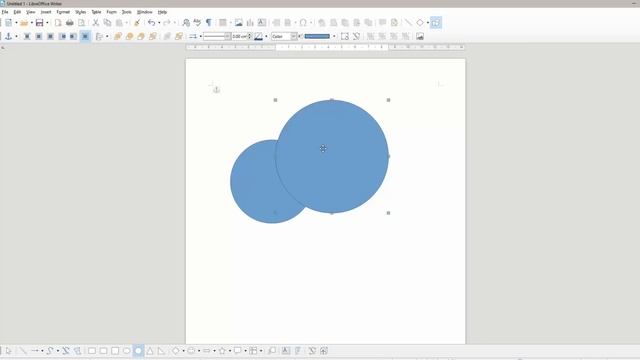This screenshot has width=640, height=360.
Task: Click the Anchor icon in shape toolbar
Action: tap(9, 37)
